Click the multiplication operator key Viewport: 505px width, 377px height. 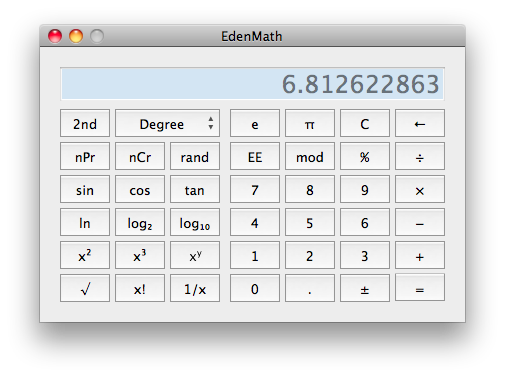click(420, 189)
